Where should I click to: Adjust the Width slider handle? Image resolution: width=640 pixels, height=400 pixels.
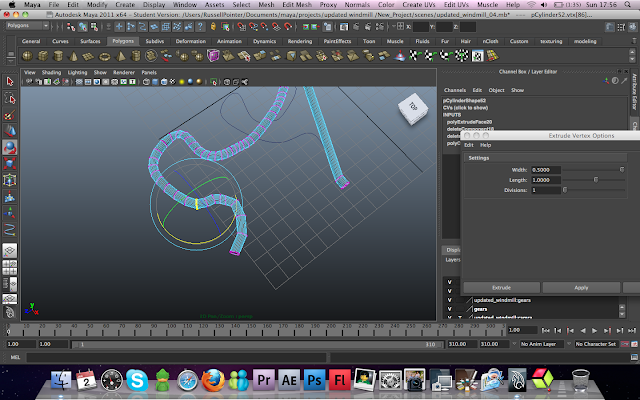[622, 169]
